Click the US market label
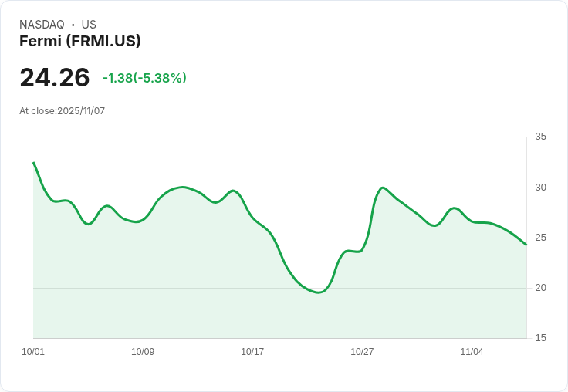 tap(89, 25)
